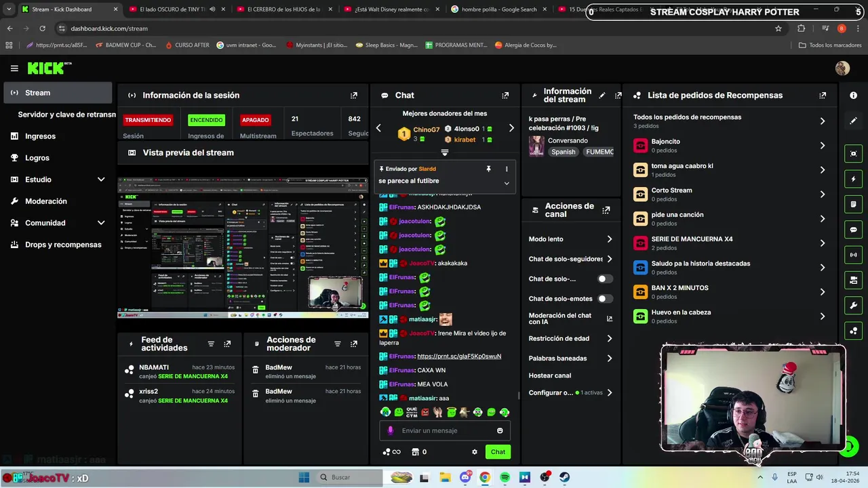Open Chat de solo-seguidores options
The height and width of the screenshot is (488, 868).
pyautogui.click(x=570, y=259)
